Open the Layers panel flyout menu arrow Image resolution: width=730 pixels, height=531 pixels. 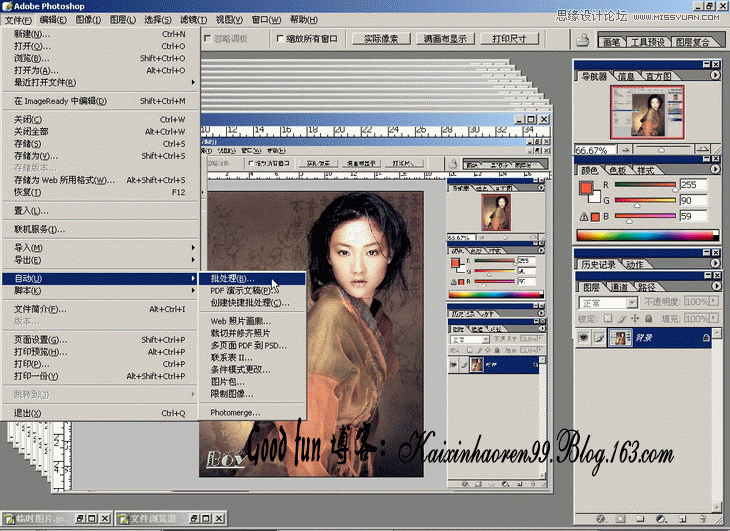click(715, 286)
